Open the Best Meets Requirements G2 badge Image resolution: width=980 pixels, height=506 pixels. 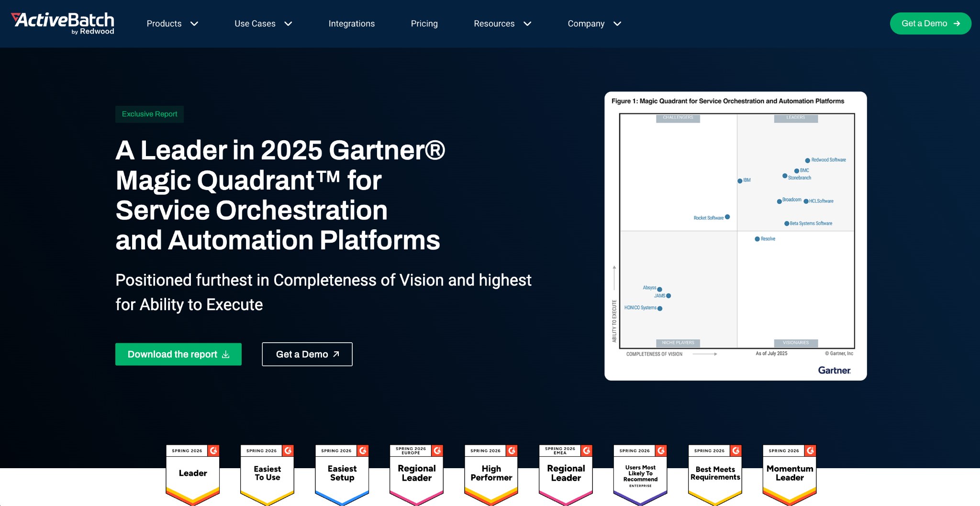715,475
